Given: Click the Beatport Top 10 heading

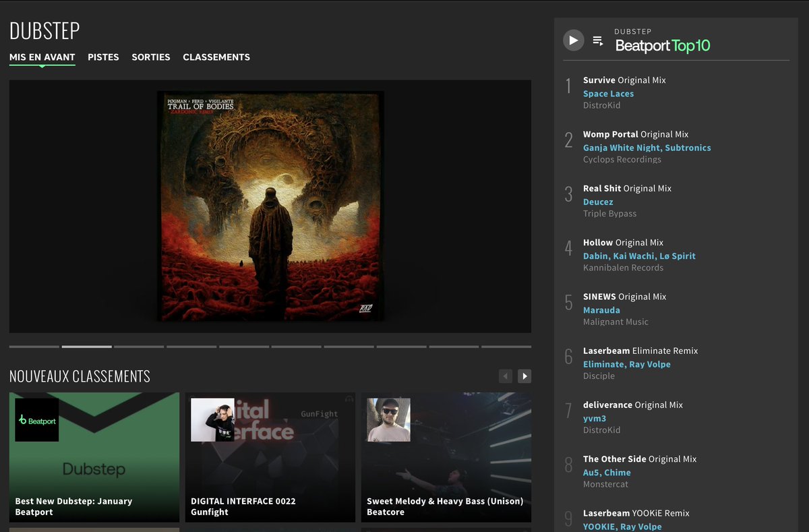Looking at the screenshot, I should pyautogui.click(x=663, y=45).
